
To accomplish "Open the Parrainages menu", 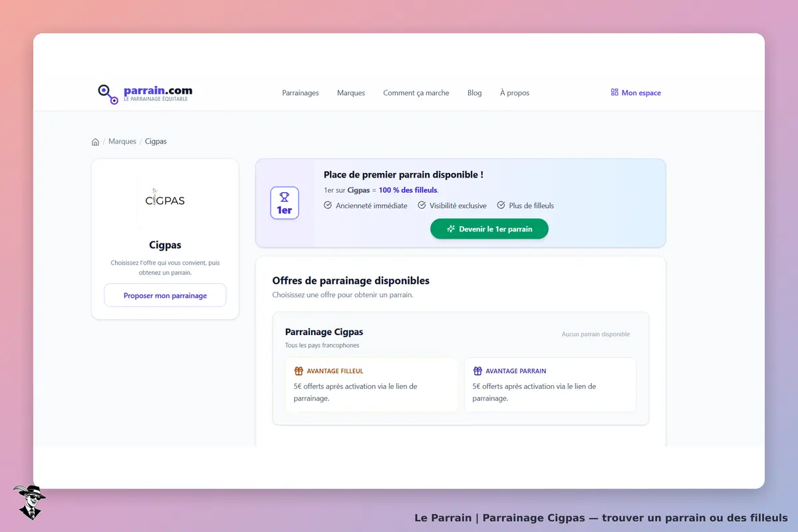I will pos(301,93).
